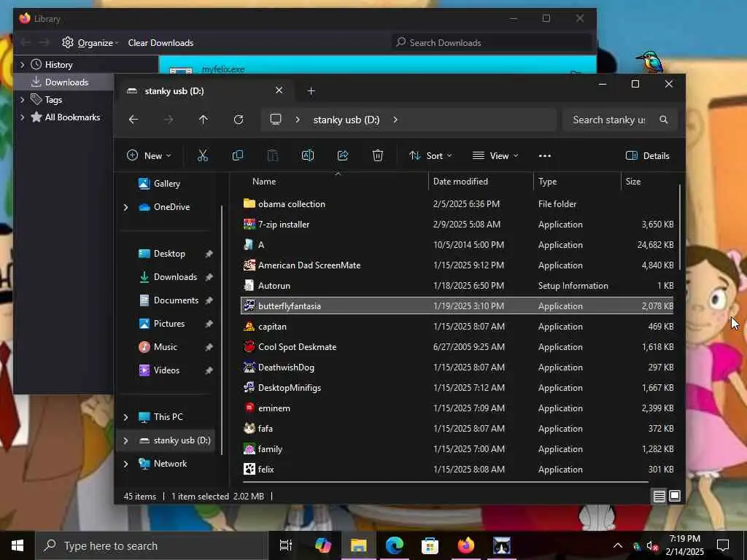Open the View layout dropdown
Viewport: 747px width, 560px height.
(x=495, y=156)
